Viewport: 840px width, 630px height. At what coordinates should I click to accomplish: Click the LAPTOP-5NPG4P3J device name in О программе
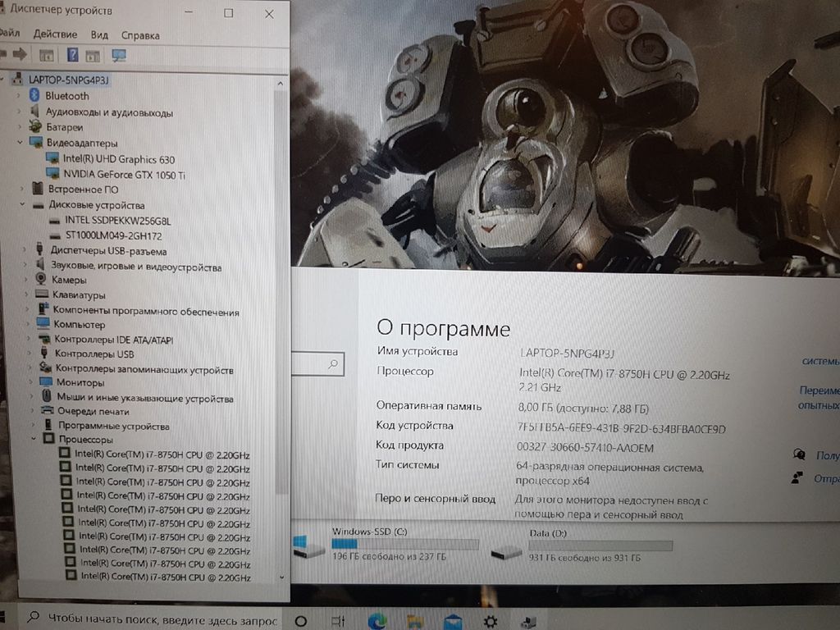point(567,353)
